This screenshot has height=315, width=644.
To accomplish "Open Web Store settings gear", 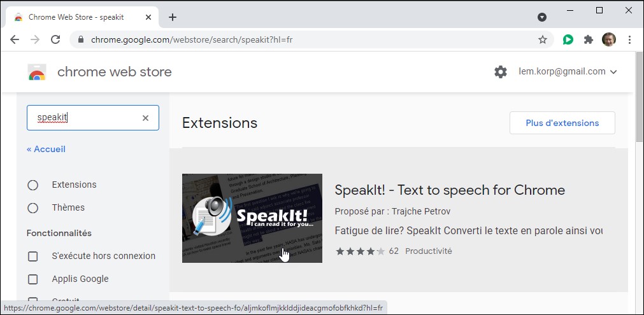I will pyautogui.click(x=501, y=72).
